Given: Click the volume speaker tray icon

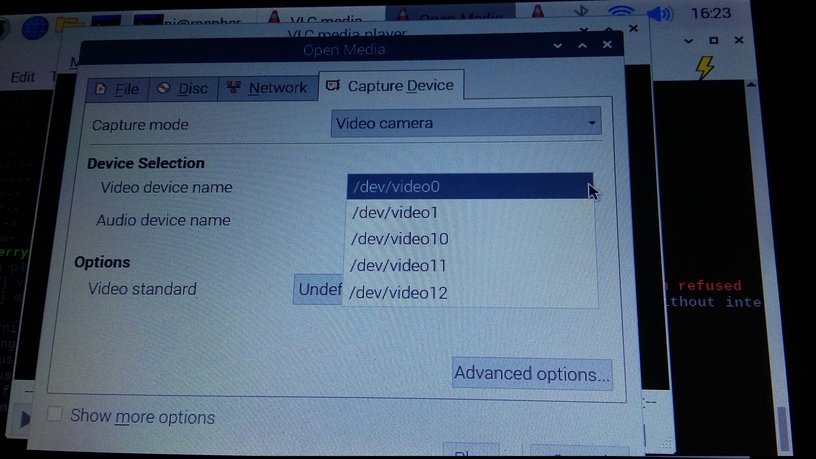Looking at the screenshot, I should coord(660,12).
